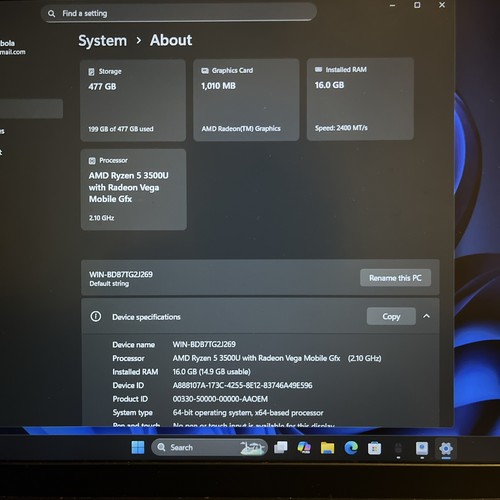Click the Installed RAM chip icon
The image size is (500, 500).
[318, 69]
